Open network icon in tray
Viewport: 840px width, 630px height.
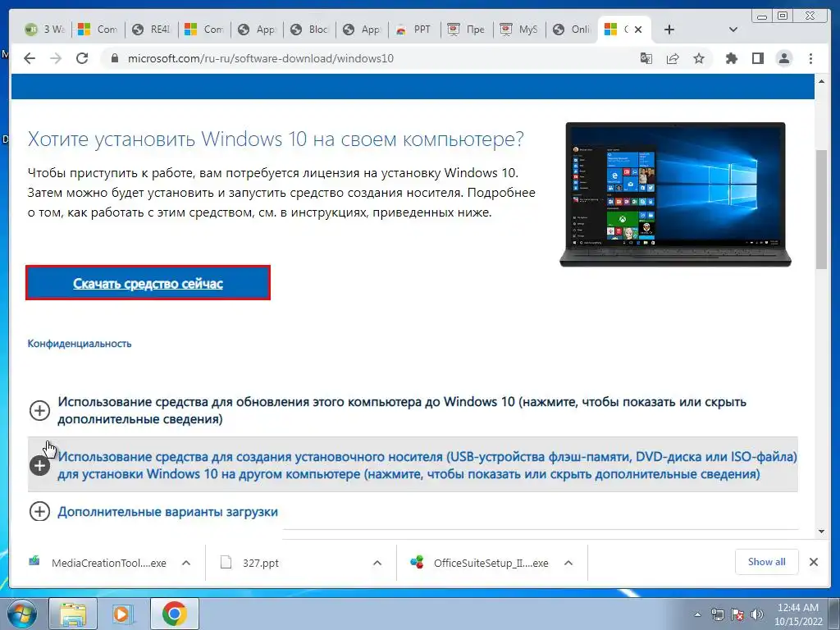717,614
